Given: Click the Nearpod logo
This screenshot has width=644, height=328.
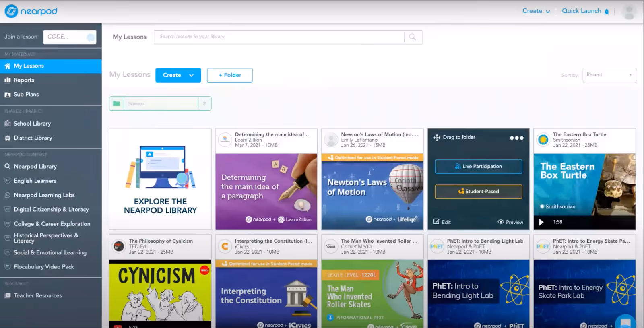Looking at the screenshot, I should 31,11.
